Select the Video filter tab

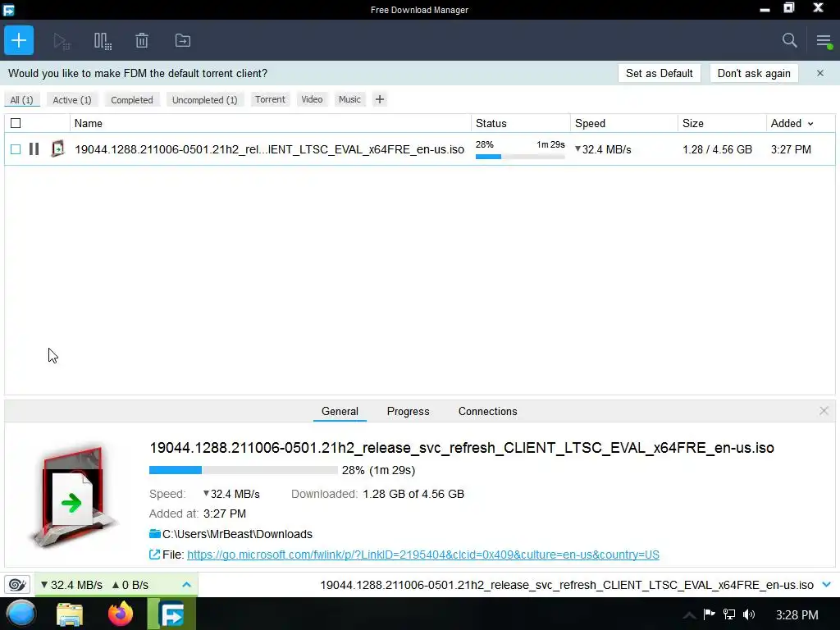click(x=312, y=99)
